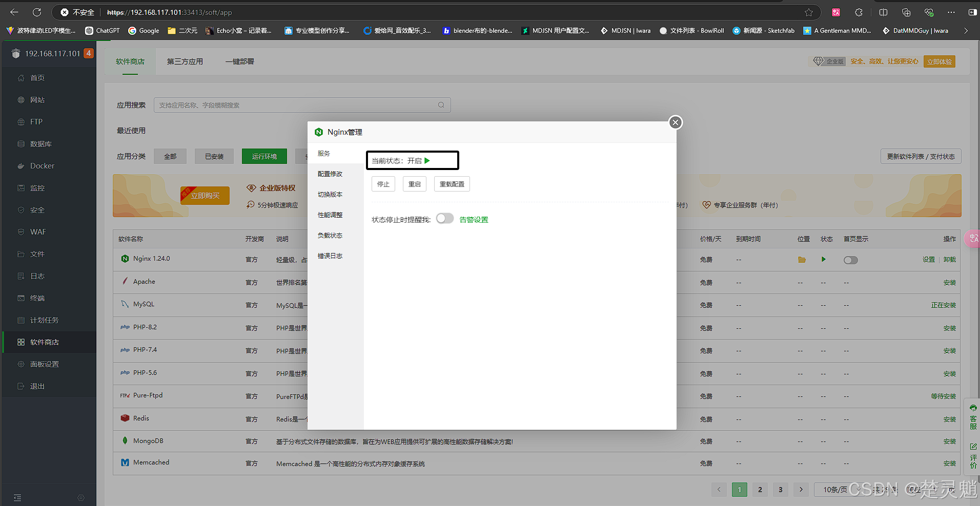This screenshot has width=980, height=506.
Task: Open browser split screen icon
Action: coord(883,12)
